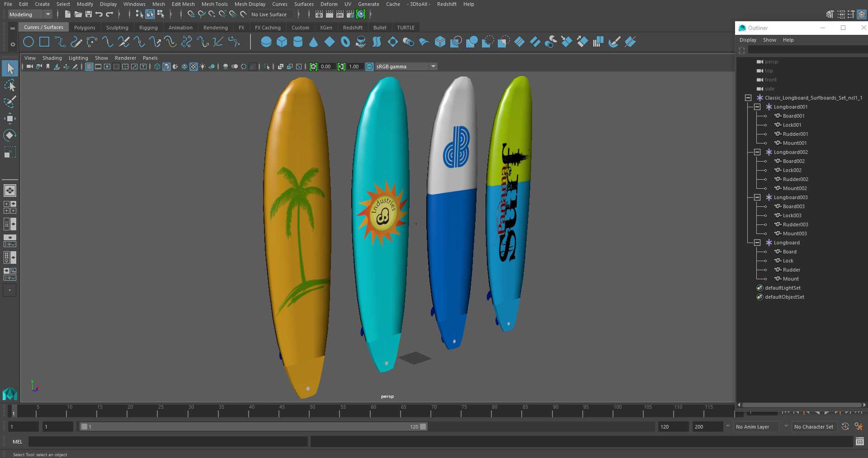Toggle smooth shade all in viewport
The height and width of the screenshot is (458, 868).
(x=166, y=67)
